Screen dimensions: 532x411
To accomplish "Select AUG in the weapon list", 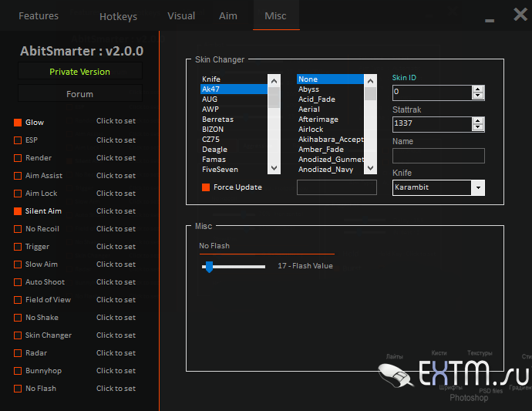I will point(234,99).
